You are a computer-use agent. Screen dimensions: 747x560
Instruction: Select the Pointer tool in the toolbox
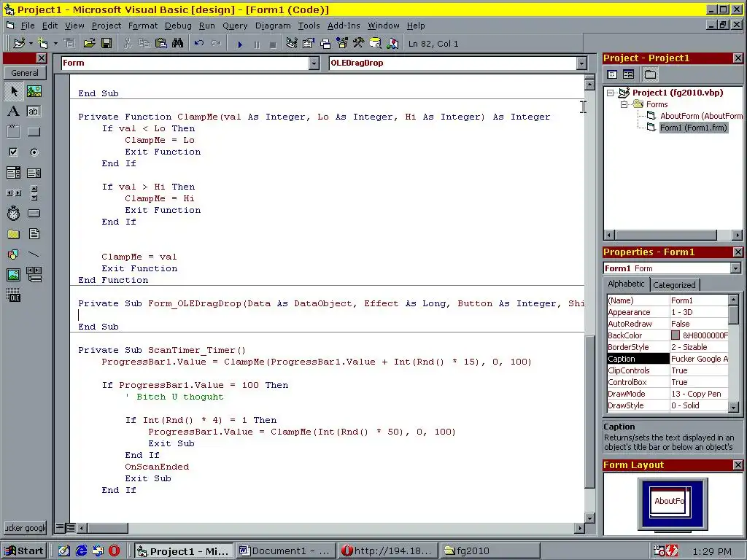pyautogui.click(x=14, y=91)
